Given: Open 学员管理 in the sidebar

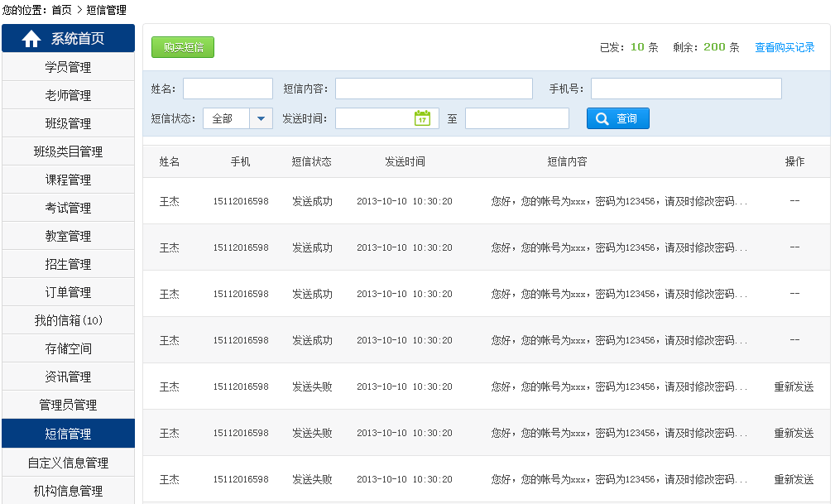Looking at the screenshot, I should point(68,67).
